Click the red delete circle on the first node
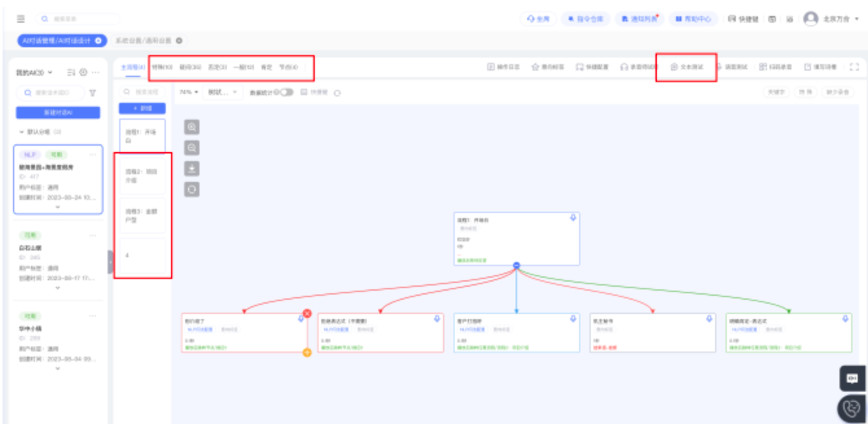 coord(307,313)
